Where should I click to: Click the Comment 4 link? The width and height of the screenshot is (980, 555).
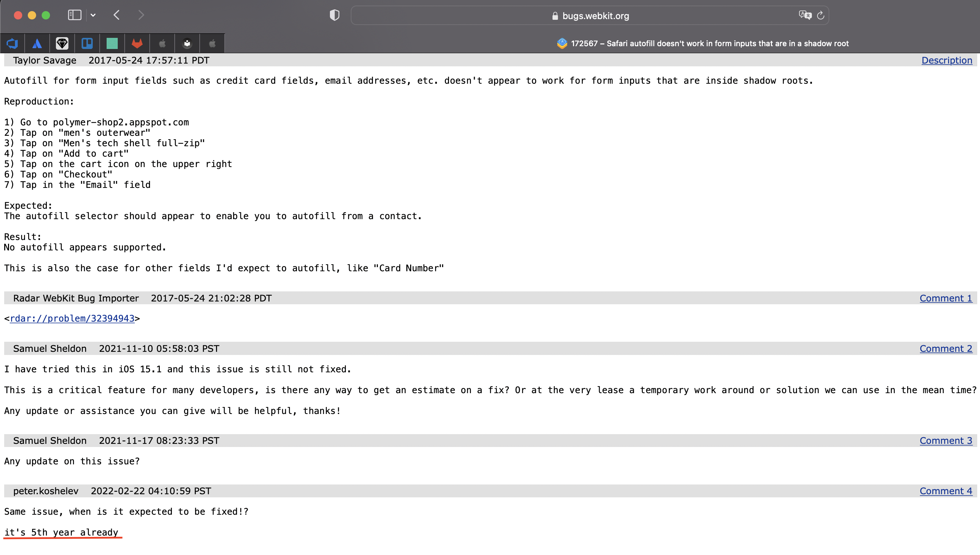946,491
